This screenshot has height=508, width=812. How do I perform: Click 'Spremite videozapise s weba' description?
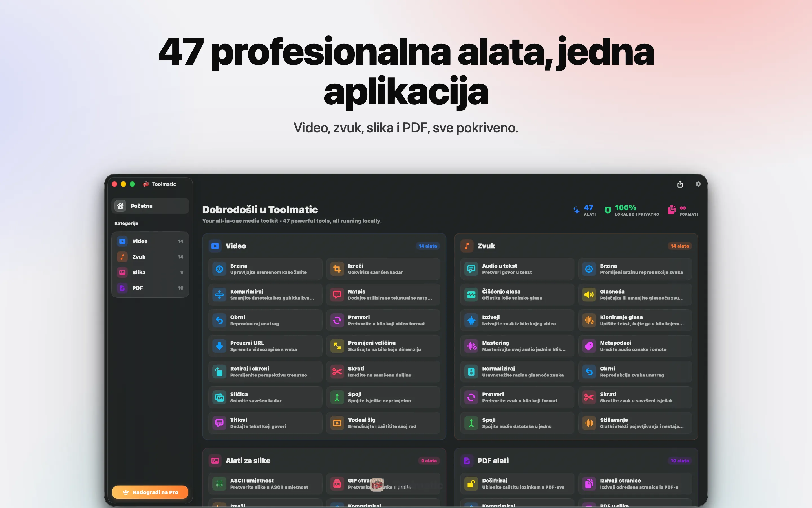click(263, 349)
